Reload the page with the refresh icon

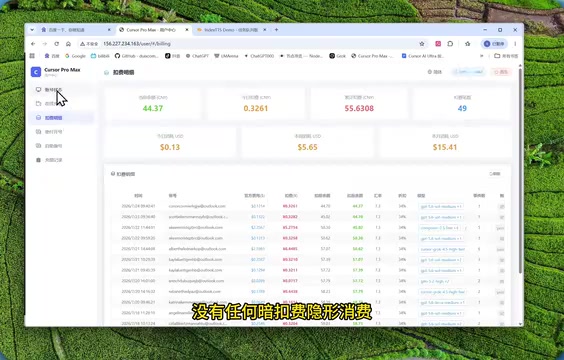point(56,44)
